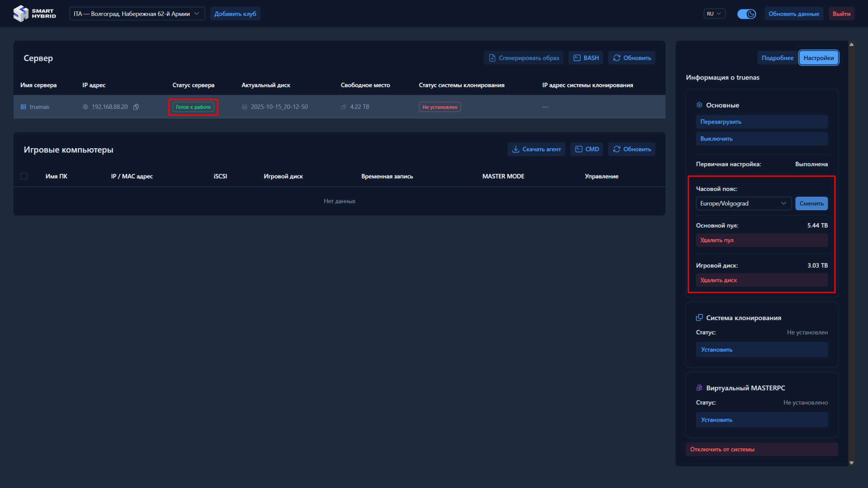Expand the RU language dropdown
Viewport: 868px width, 488px height.
[x=714, y=14]
